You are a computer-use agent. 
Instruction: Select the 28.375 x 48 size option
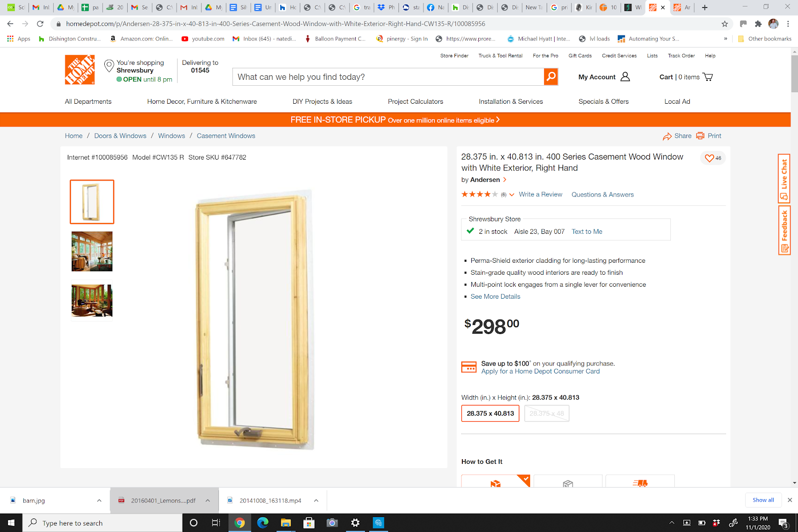[547, 413]
